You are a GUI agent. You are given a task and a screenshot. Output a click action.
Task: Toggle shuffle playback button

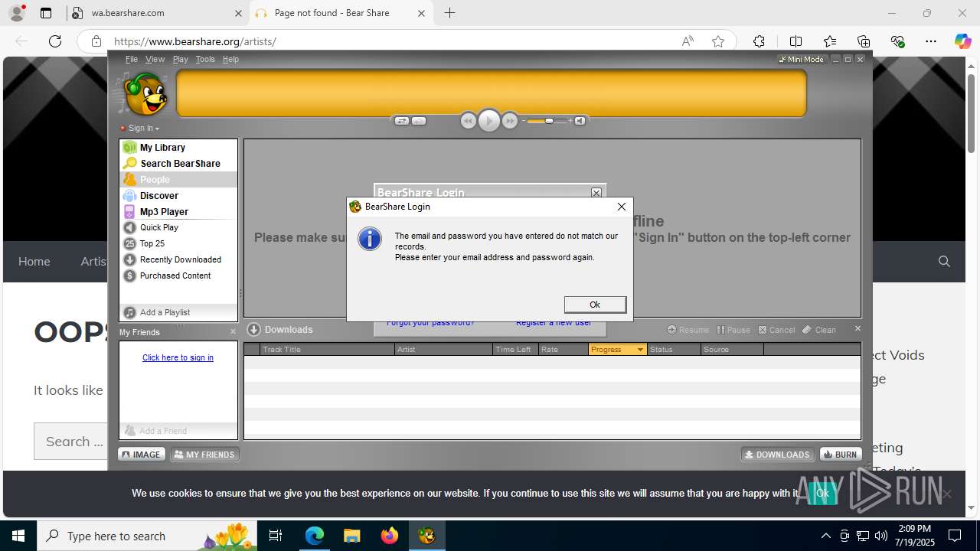click(401, 121)
